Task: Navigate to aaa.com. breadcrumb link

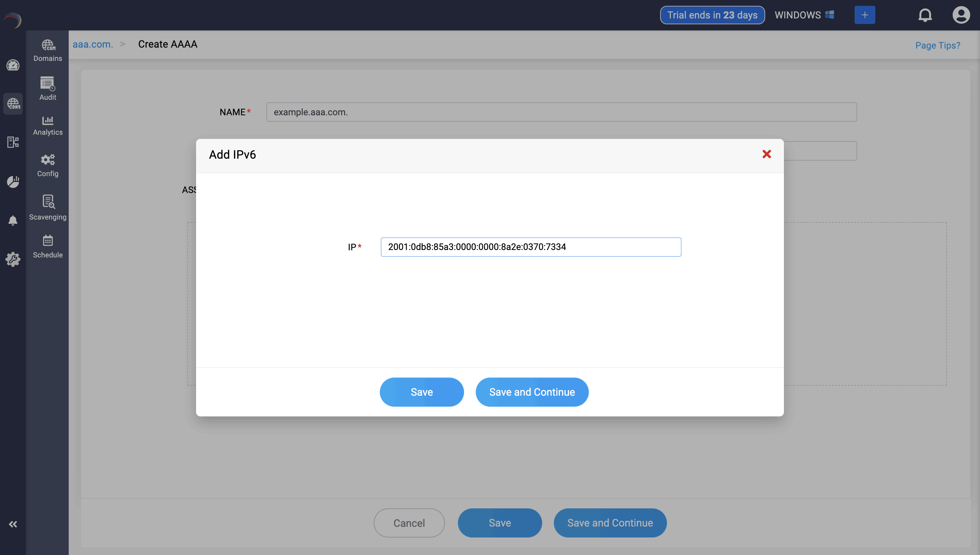Action: 93,44
